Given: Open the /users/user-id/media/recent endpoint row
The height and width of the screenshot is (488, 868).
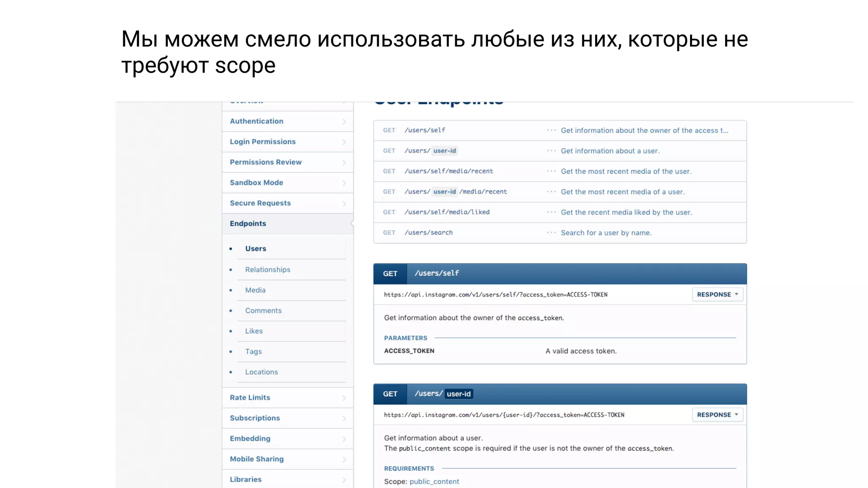Looking at the screenshot, I should [560, 192].
